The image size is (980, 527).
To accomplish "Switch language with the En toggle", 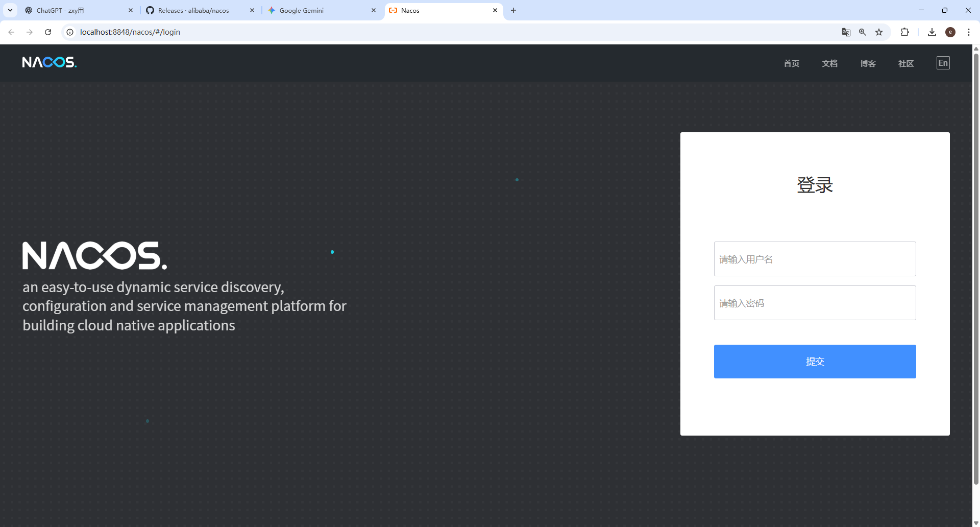I will (943, 63).
